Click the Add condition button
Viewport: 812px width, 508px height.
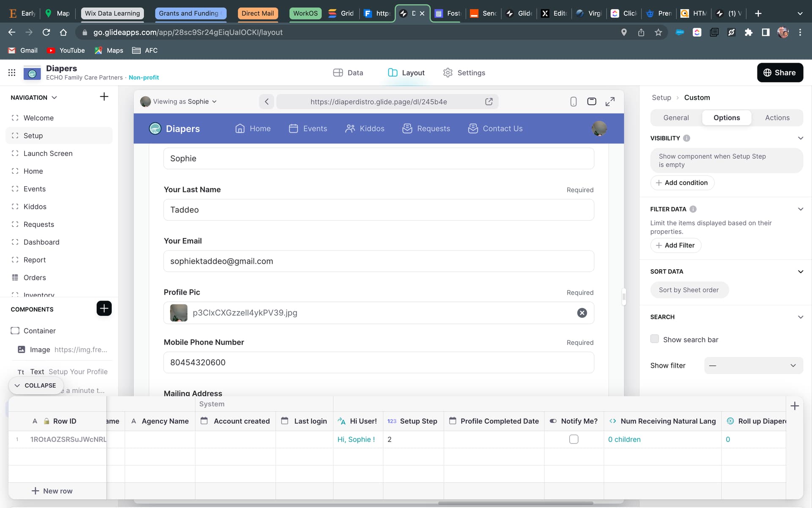click(682, 183)
